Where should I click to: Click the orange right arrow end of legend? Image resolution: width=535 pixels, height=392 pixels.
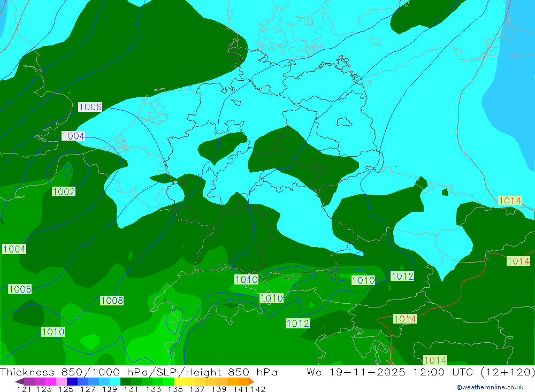[x=251, y=381]
